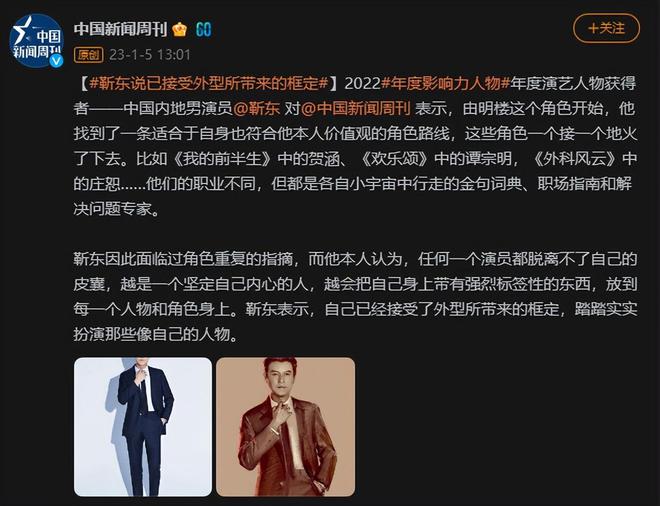This screenshot has width=660, height=506.
Task: Click the gold crown membership icon
Action: 180,29
